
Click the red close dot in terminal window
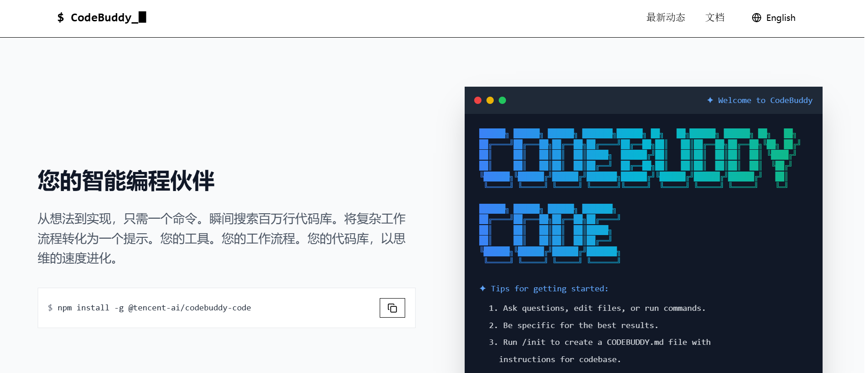(478, 100)
